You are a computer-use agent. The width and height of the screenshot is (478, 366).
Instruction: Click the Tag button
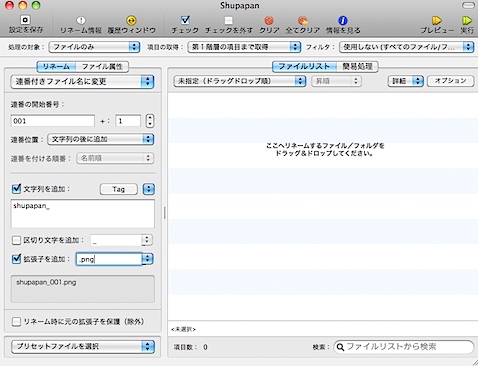coord(119,189)
